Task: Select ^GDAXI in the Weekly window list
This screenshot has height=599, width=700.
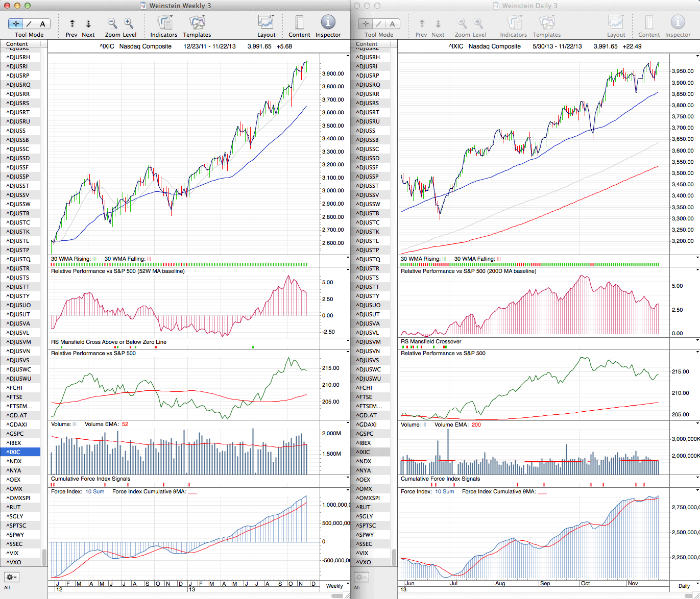Action: 20,425
